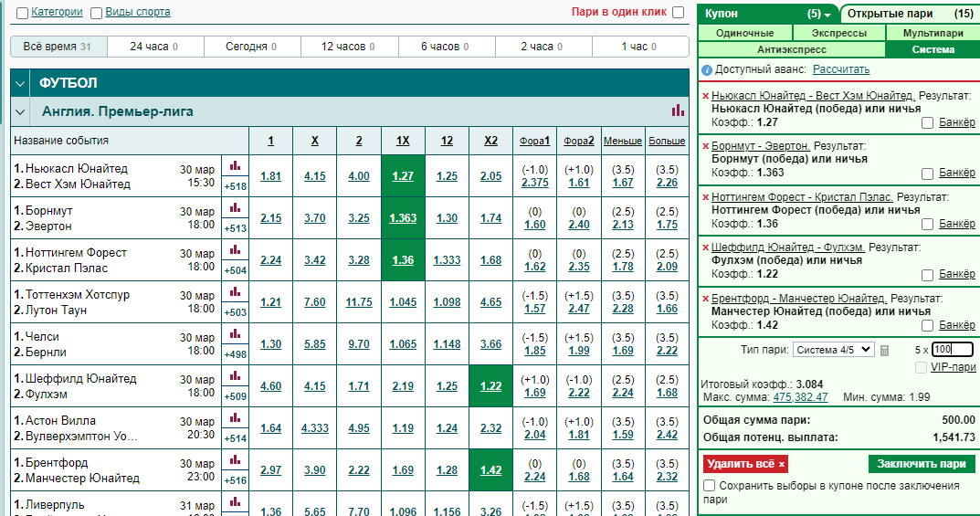Collapse Англия. Премьер-лига league chevron

(x=20, y=111)
